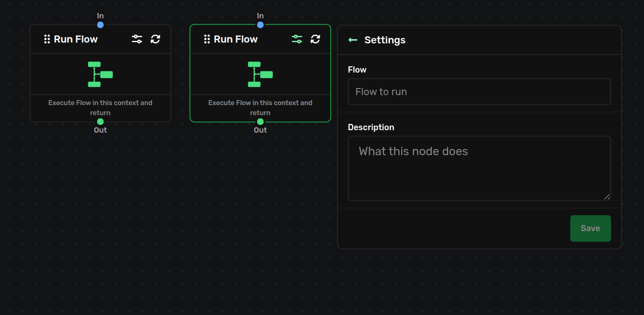Grab drag handle dots on unselected Run Flow node

pos(47,39)
